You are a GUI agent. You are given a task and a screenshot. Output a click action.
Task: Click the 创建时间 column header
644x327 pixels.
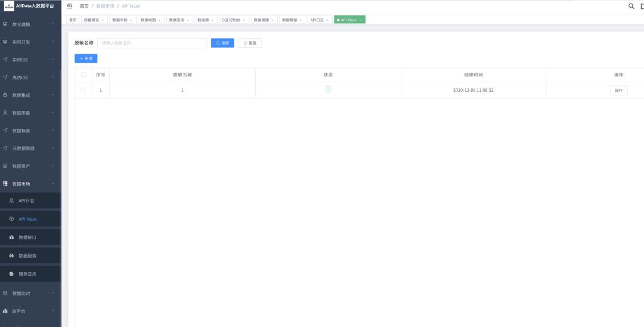click(473, 75)
